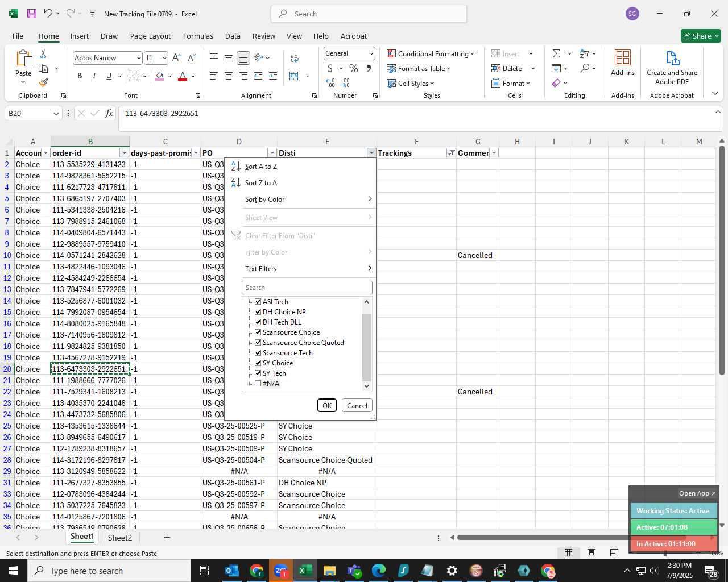The height and width of the screenshot is (582, 728).
Task: Click the Paste button
Action: [23, 66]
